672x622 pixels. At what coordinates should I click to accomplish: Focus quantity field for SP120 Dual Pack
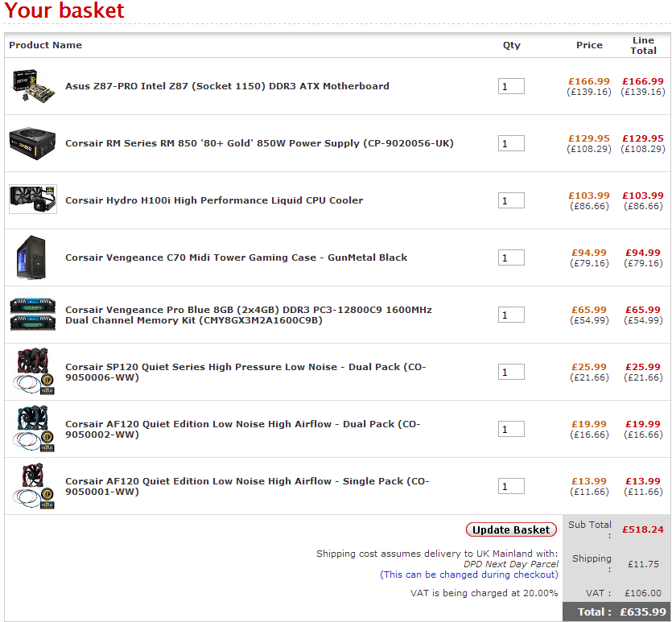(511, 372)
